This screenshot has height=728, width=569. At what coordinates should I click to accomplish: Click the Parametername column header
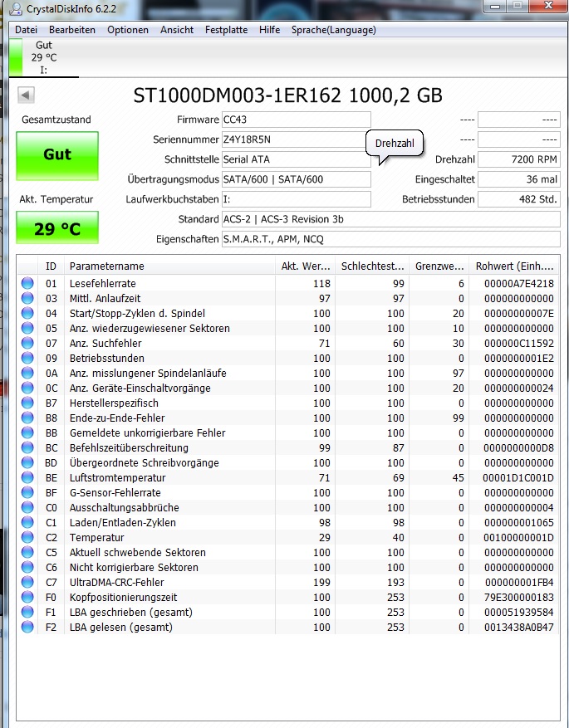[x=169, y=266]
